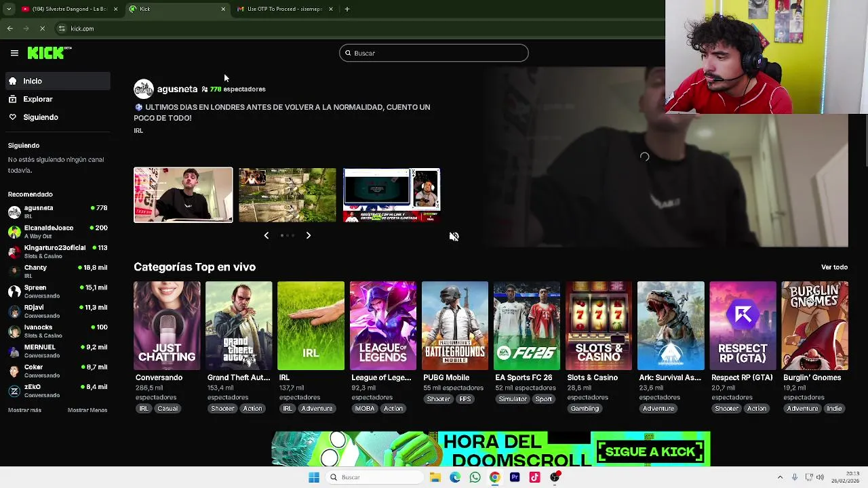Go to previous featured stream arrow
Screen dimensions: 868x488
(x=267, y=235)
